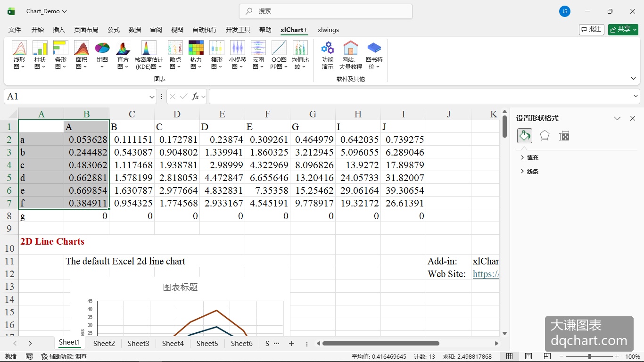Switch to the 公式 ribbon tab
The width and height of the screenshot is (644, 362).
[x=114, y=30]
